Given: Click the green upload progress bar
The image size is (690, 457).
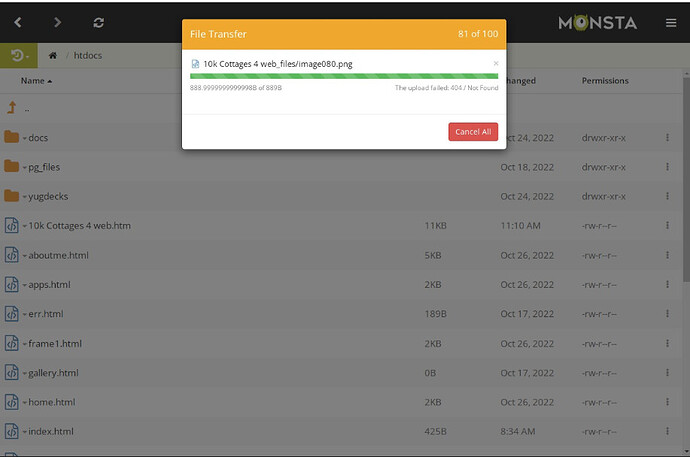Looking at the screenshot, I should pos(343,76).
